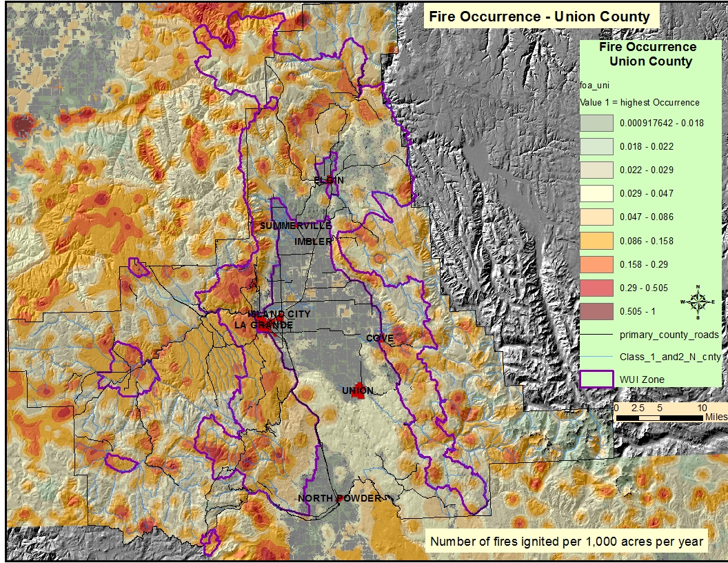Click the 'IMBLER' city label

(x=314, y=241)
